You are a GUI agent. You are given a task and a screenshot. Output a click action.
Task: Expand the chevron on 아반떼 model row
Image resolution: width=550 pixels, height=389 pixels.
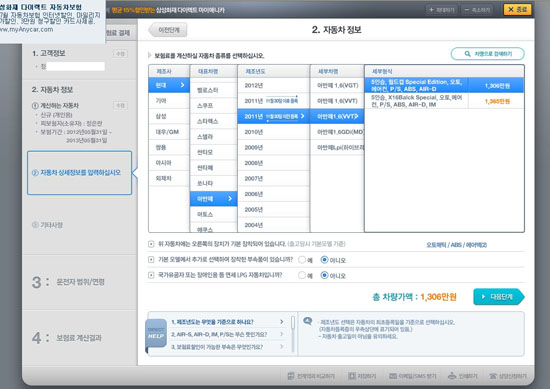pos(230,199)
